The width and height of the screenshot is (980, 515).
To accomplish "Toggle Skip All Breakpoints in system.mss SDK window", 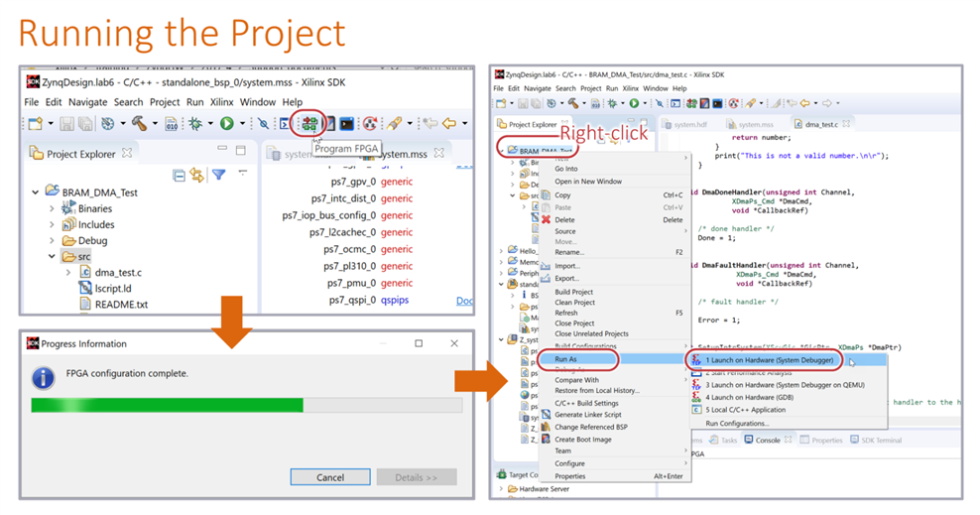I will coord(263,124).
